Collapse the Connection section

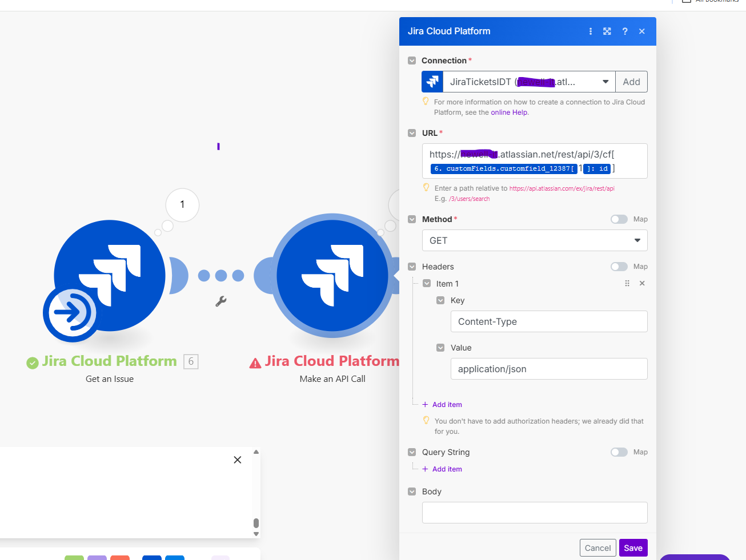[x=412, y=61]
